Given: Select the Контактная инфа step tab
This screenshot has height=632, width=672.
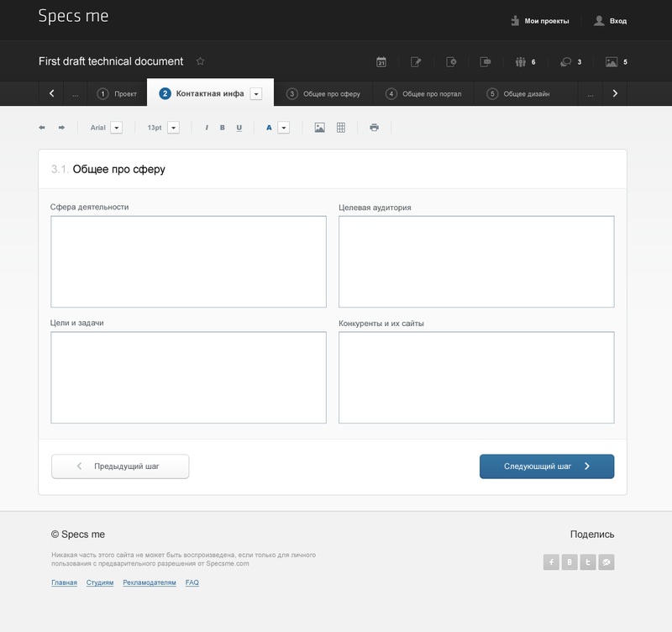Looking at the screenshot, I should (x=210, y=93).
